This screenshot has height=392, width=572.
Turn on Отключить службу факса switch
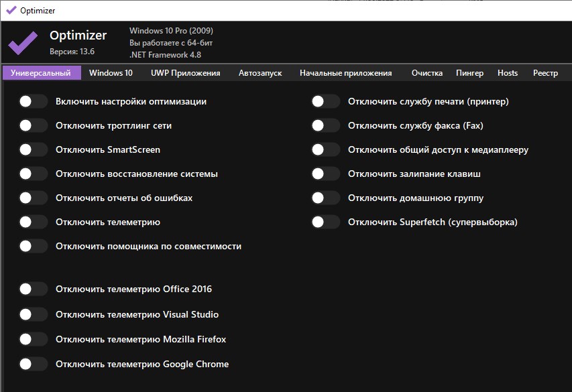(325, 126)
